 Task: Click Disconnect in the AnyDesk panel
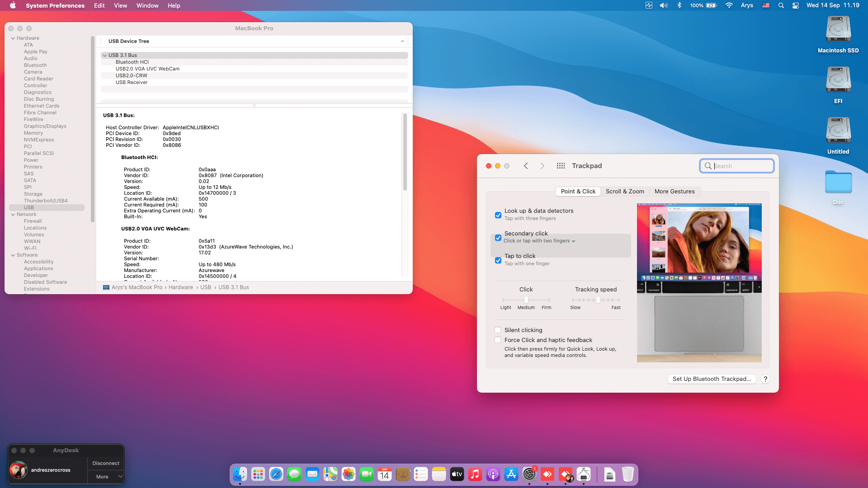pyautogui.click(x=106, y=463)
